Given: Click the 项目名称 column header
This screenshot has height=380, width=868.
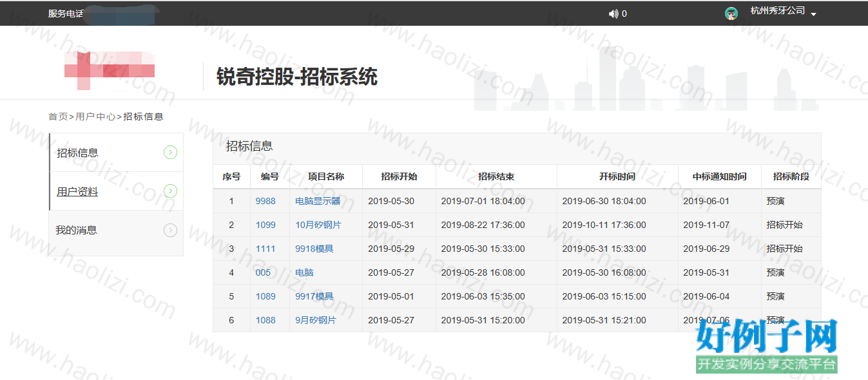Looking at the screenshot, I should [326, 176].
